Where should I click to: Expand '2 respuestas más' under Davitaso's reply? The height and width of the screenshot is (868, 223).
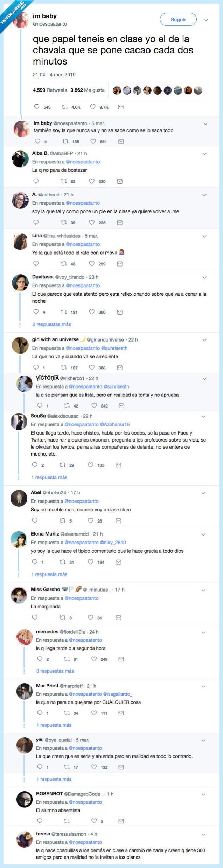(x=52, y=324)
